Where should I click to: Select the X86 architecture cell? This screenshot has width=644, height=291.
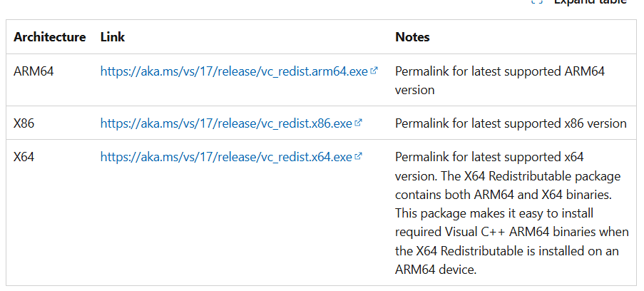[x=24, y=123]
